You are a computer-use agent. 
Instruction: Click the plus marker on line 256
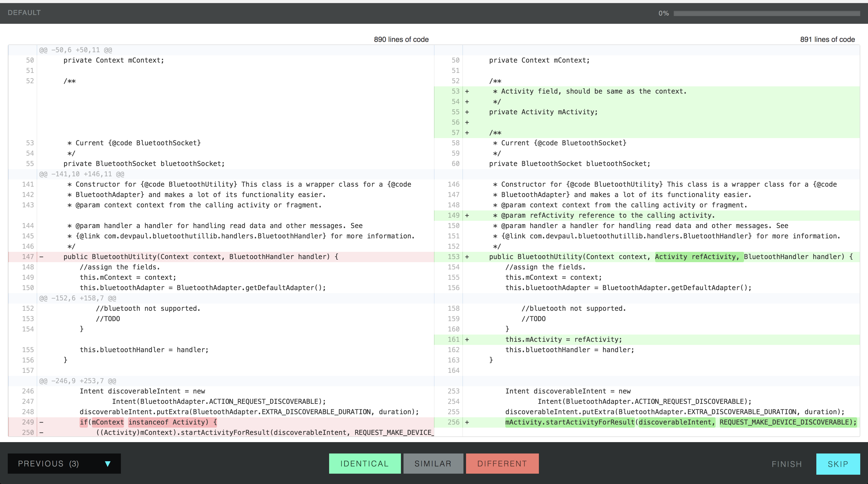click(467, 422)
